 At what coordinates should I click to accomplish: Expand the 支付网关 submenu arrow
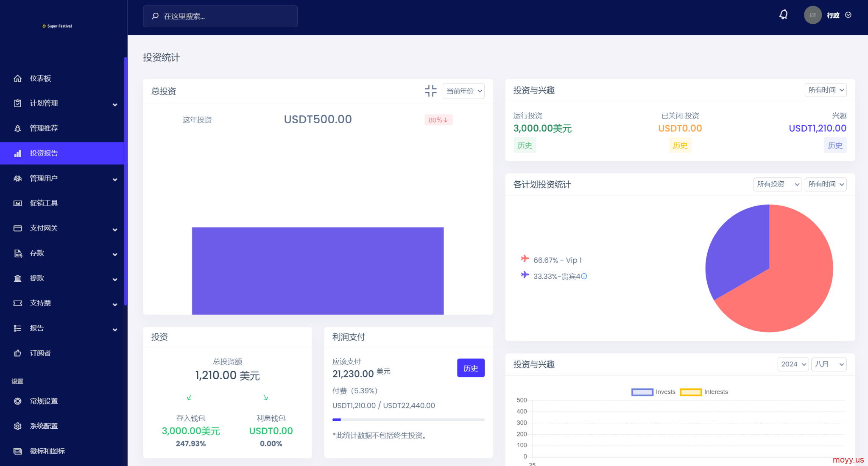[x=115, y=230]
